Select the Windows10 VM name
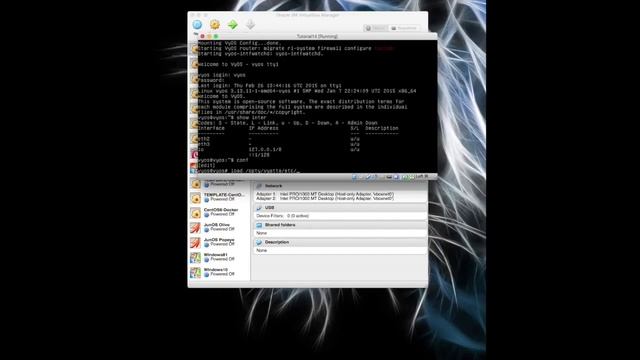The image size is (640, 360). point(216,270)
